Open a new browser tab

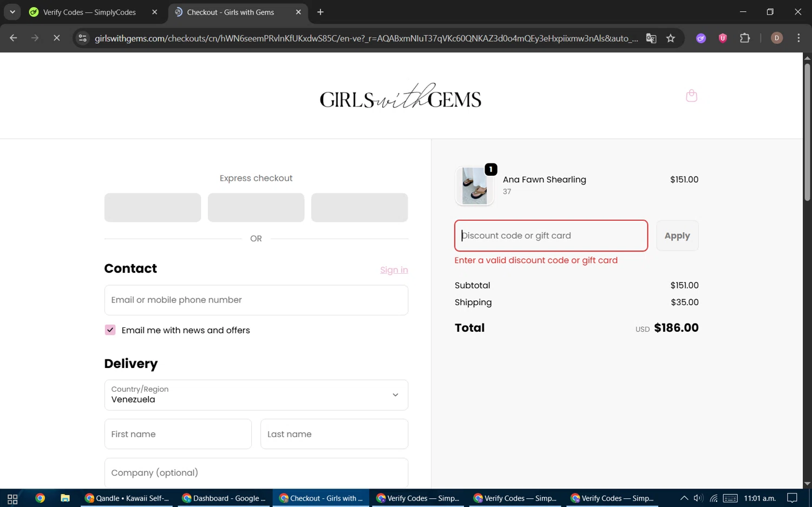tap(320, 12)
